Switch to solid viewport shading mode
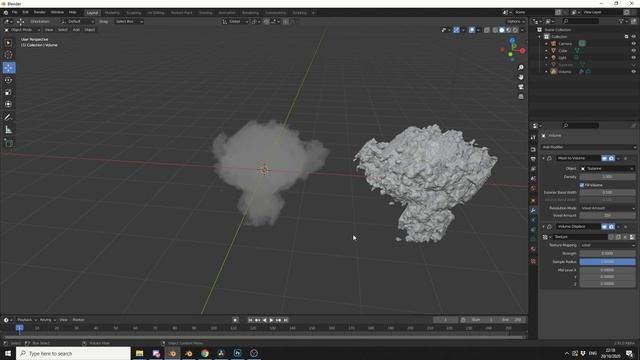 (502, 30)
